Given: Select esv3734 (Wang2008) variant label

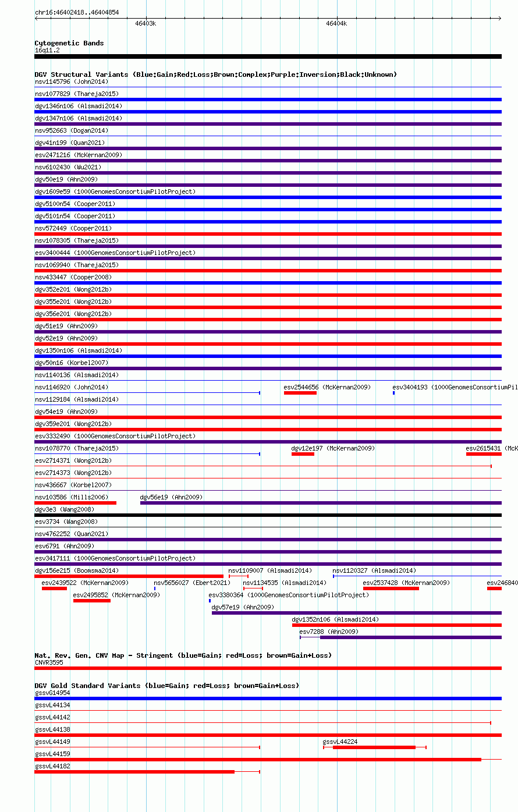Looking at the screenshot, I should (66, 522).
